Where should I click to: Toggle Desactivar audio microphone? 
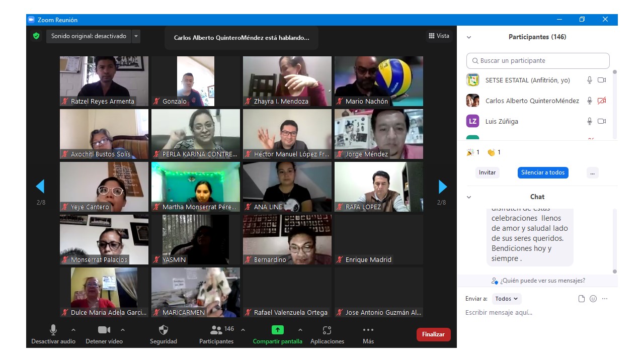[53, 330]
